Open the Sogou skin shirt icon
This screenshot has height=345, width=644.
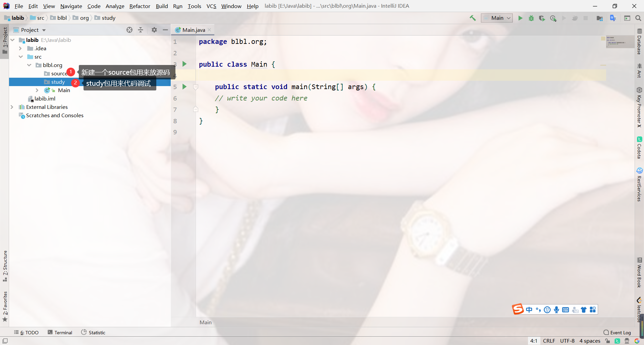click(x=584, y=310)
